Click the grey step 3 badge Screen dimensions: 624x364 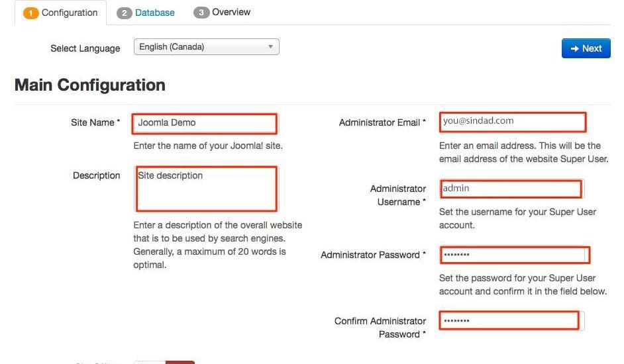coord(201,13)
